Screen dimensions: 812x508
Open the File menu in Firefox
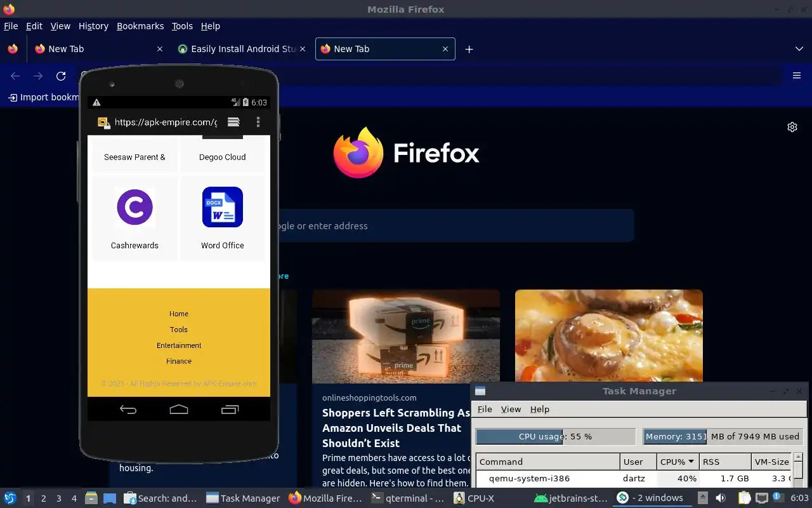click(11, 26)
